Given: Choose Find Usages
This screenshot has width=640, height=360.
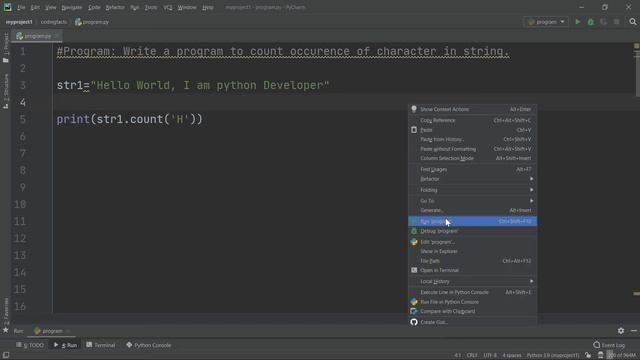Looking at the screenshot, I should pos(473,169).
